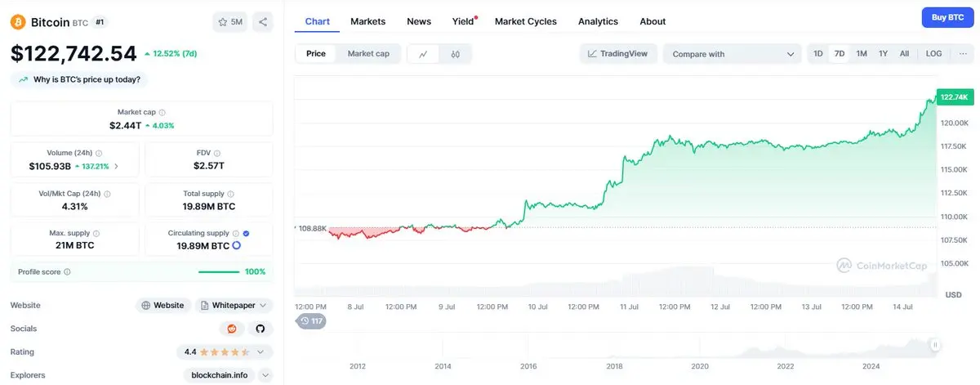Open volume details arrow next to 137.21%
980x385 pixels.
point(116,166)
